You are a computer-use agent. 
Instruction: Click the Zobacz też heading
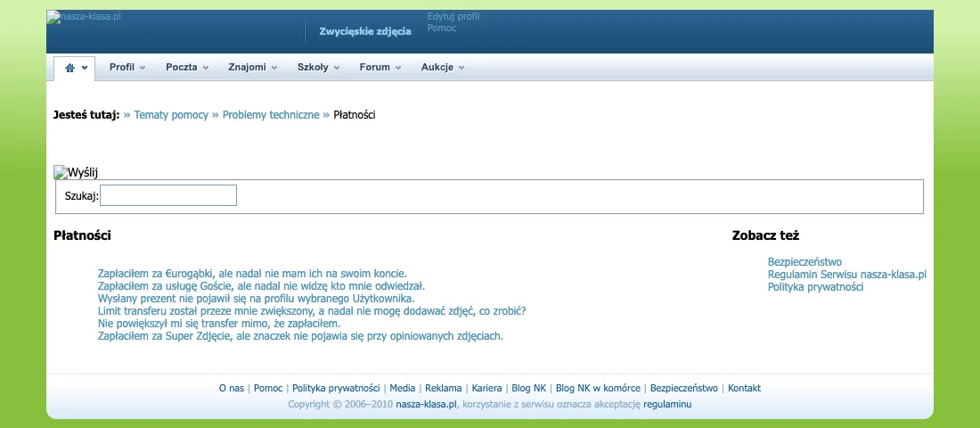click(765, 236)
